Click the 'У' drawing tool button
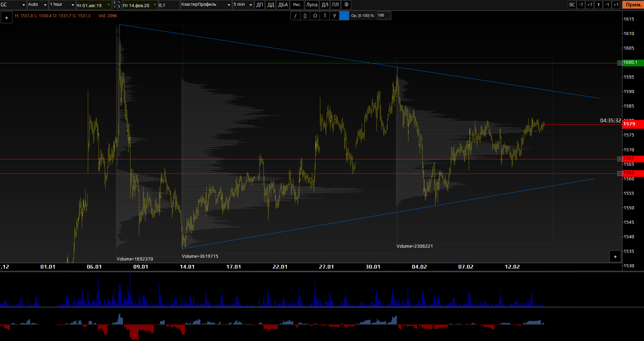This screenshot has width=644, height=341. [x=334, y=15]
